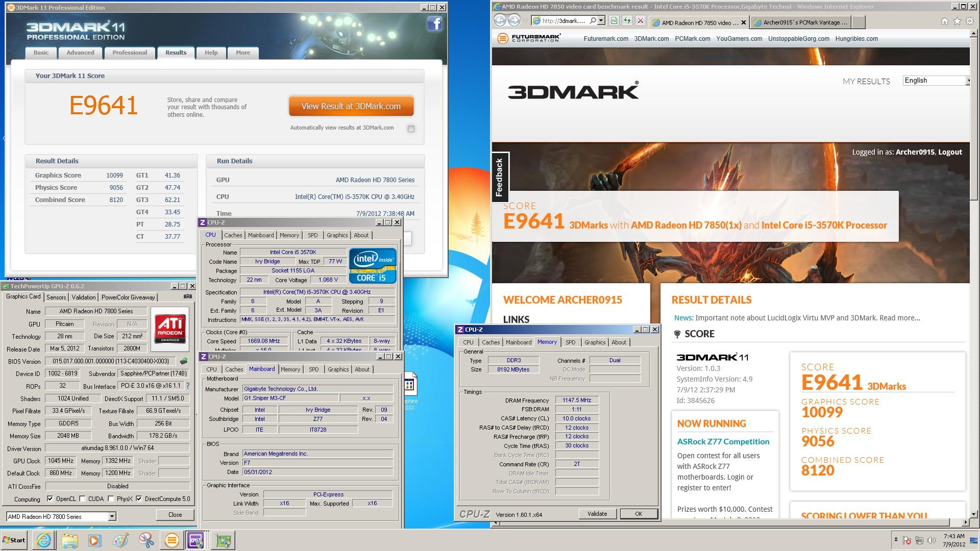Click the Facebook icon in 3DMark 11
The width and height of the screenshot is (980, 551).
(x=434, y=23)
